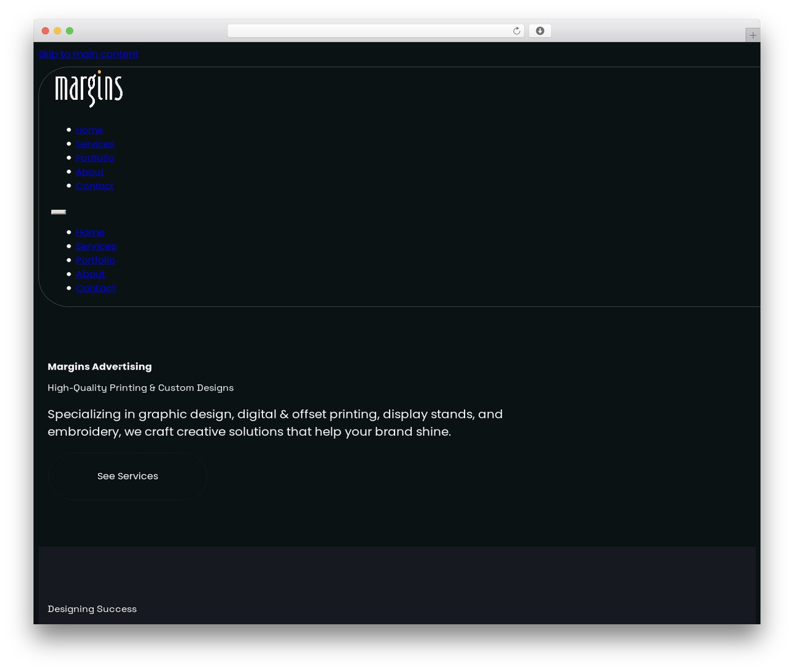794x672 pixels.
Task: Click the Margins Advertising heading
Action: [100, 366]
